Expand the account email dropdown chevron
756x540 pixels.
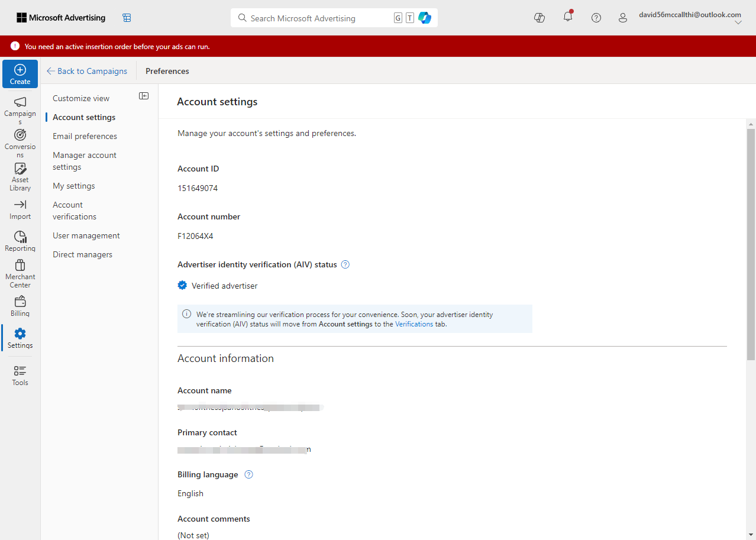[738, 22]
